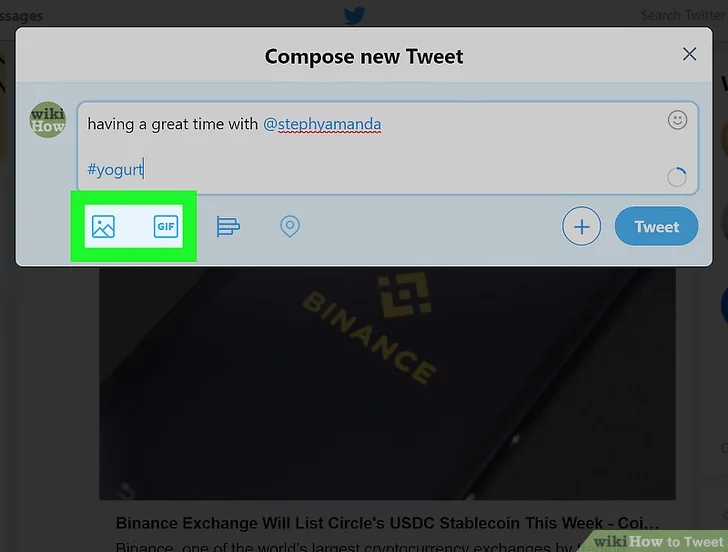Open the emoji smiley picker
Screen dimensions: 728x552
(677, 120)
